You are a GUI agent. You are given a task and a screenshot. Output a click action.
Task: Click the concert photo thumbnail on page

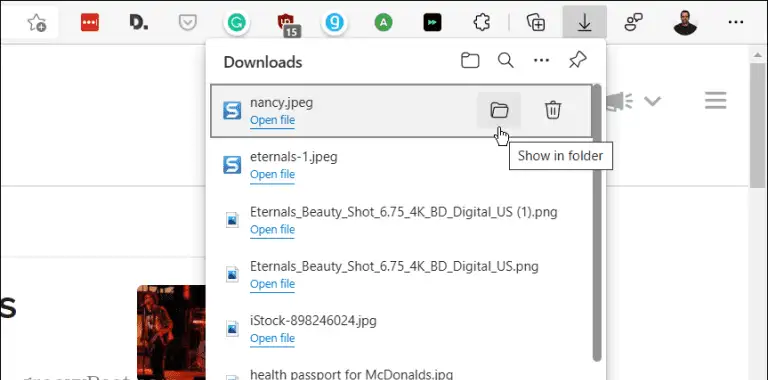point(171,332)
